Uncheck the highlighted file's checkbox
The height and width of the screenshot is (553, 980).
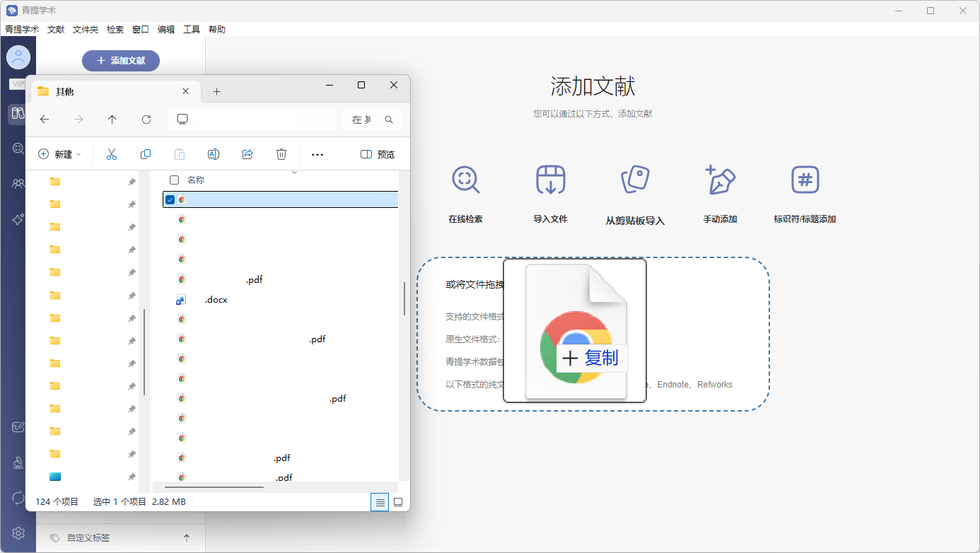[x=170, y=200]
